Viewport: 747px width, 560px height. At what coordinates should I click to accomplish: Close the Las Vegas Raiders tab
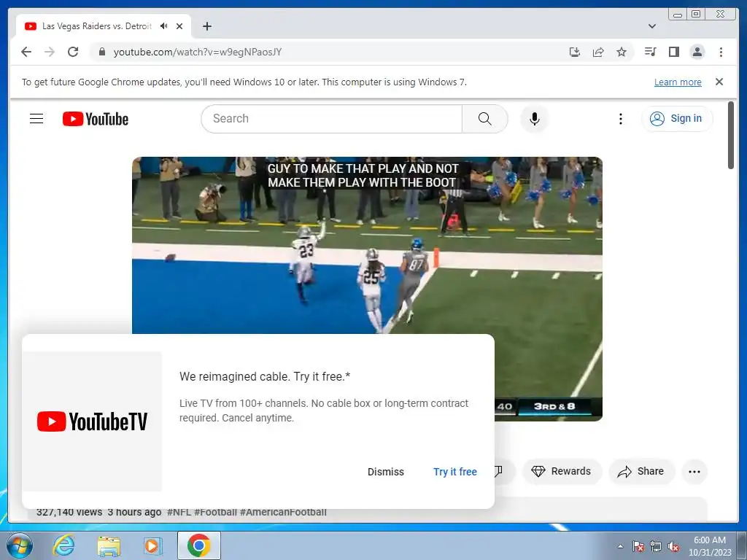click(179, 26)
